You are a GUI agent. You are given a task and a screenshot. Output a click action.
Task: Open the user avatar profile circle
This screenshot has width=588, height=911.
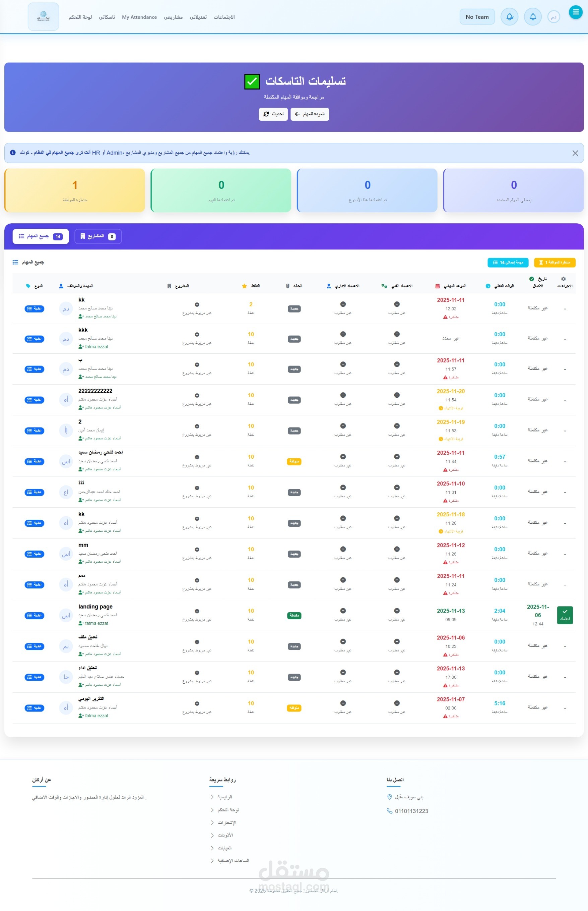point(553,17)
